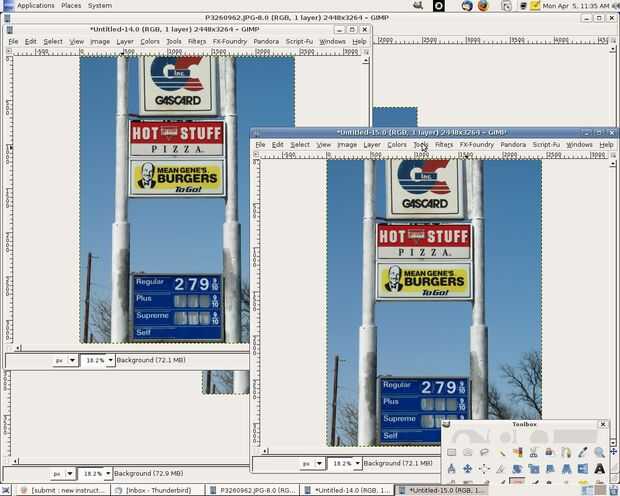Viewport: 620px width, 496px height.
Task: Click up arrow on Untitled-14 vertical scrollbar
Action: point(366,61)
